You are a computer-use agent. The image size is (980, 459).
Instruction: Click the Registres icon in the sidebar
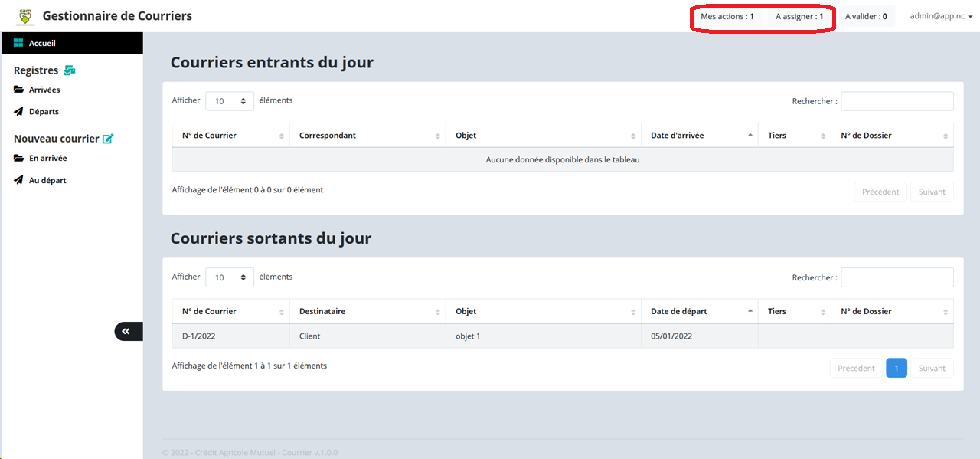click(x=70, y=70)
